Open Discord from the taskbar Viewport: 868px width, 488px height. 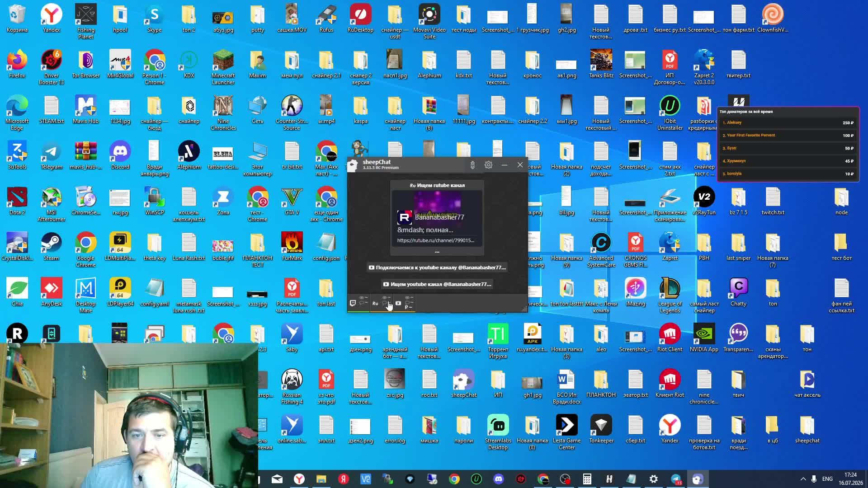(x=498, y=479)
